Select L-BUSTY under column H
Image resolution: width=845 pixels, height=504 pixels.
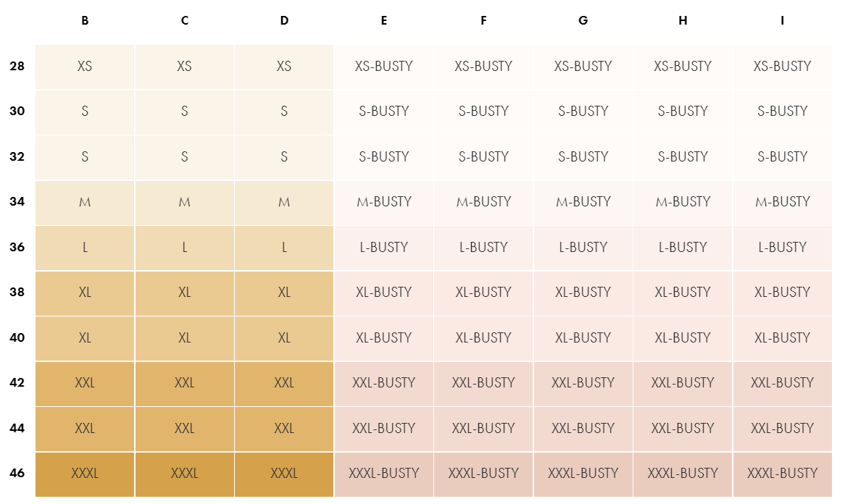tap(683, 248)
